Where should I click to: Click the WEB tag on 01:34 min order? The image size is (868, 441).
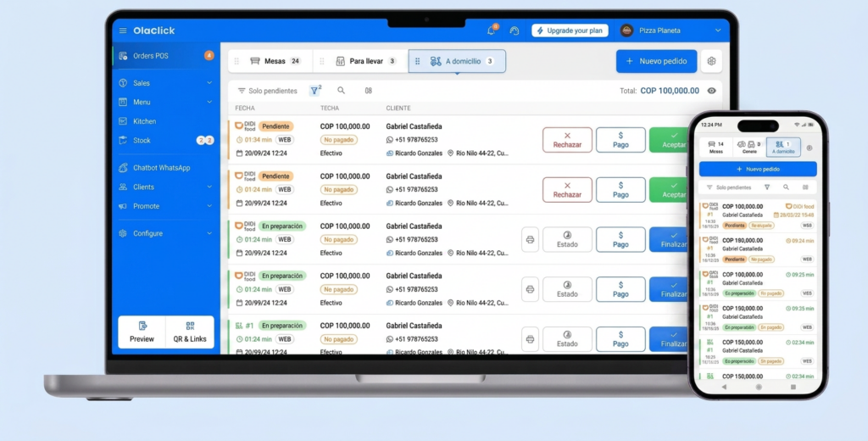(x=285, y=140)
